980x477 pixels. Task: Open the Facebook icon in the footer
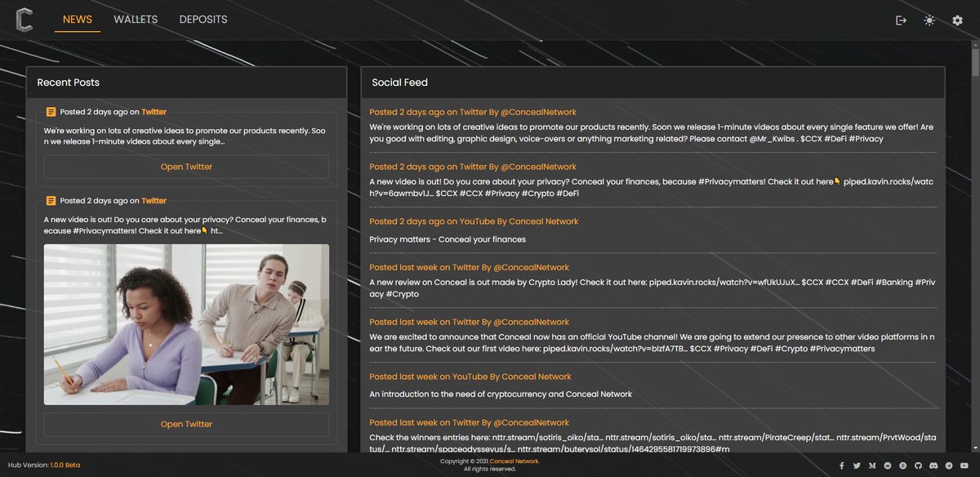pos(842,465)
